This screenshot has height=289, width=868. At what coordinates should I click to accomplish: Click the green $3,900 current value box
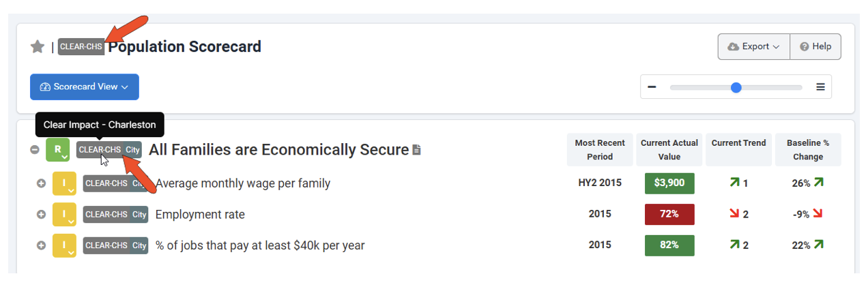tap(669, 183)
